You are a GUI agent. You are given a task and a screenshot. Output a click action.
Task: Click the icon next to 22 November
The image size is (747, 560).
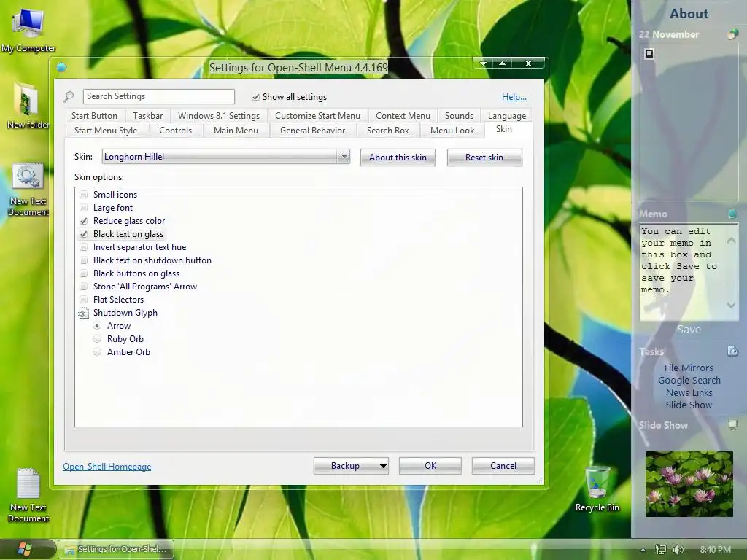732,34
